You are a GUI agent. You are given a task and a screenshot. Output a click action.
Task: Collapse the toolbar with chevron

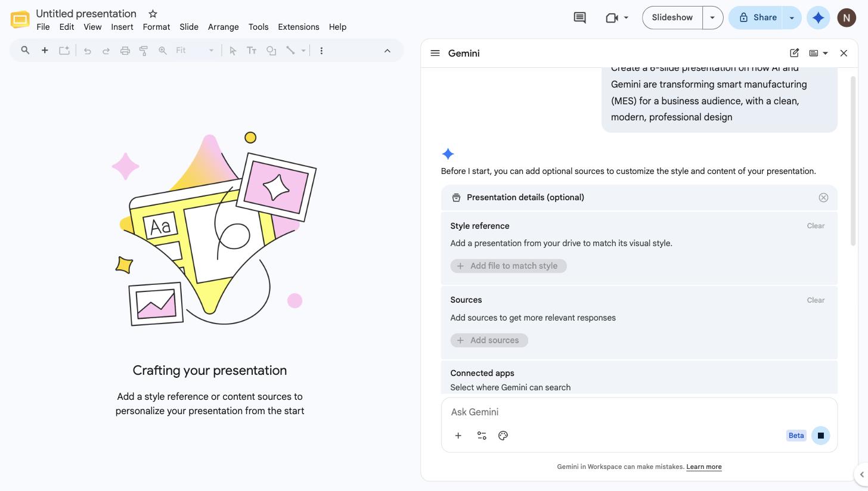[x=387, y=51]
